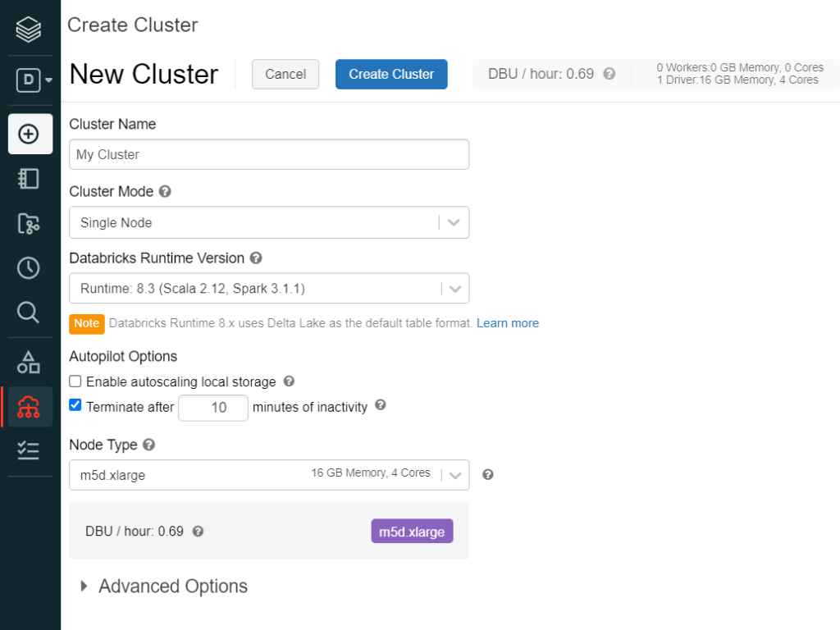The image size is (840, 630).
Task: Uncheck the Terminate after checkbox
Action: [75, 405]
